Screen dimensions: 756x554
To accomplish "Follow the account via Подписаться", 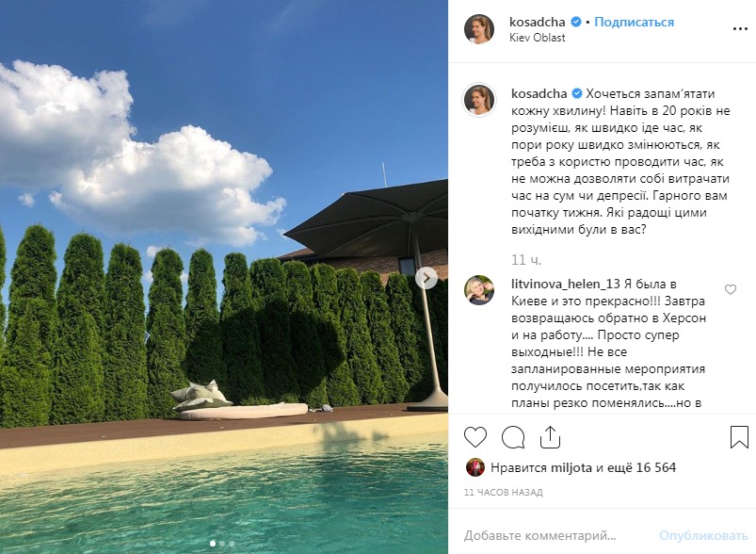I will click(634, 23).
